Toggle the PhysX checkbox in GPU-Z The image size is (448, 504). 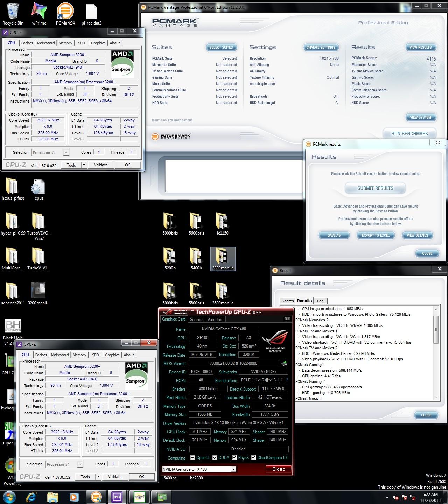(x=234, y=458)
